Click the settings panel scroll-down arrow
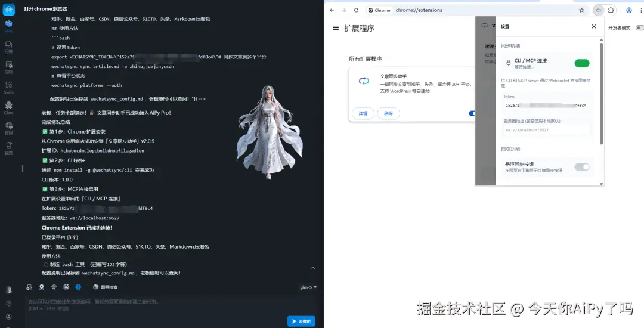This screenshot has height=328, width=644. 602,184
